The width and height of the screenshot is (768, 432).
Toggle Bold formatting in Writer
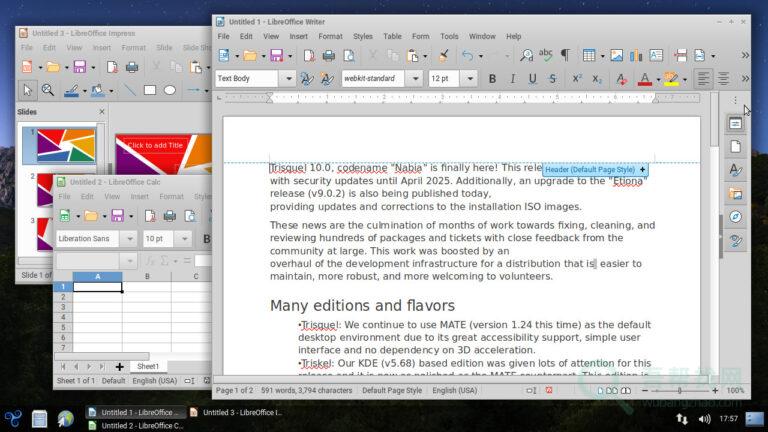click(492, 78)
